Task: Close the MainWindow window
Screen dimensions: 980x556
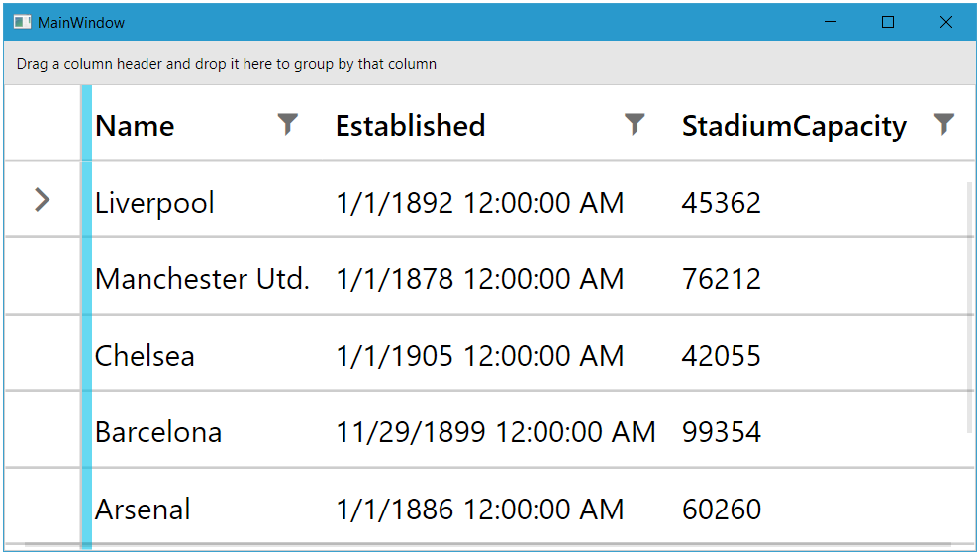Action: click(x=945, y=22)
